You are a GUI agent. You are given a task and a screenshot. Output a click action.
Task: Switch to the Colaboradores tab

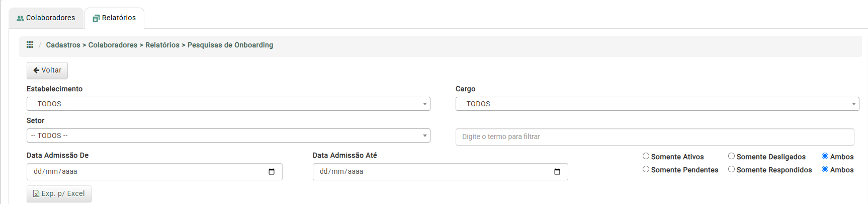[x=46, y=18]
